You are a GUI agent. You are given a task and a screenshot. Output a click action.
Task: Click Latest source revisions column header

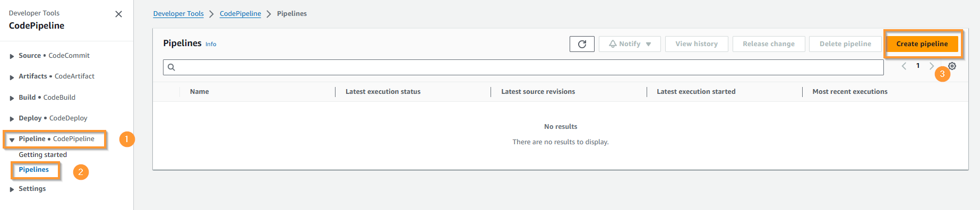click(538, 92)
